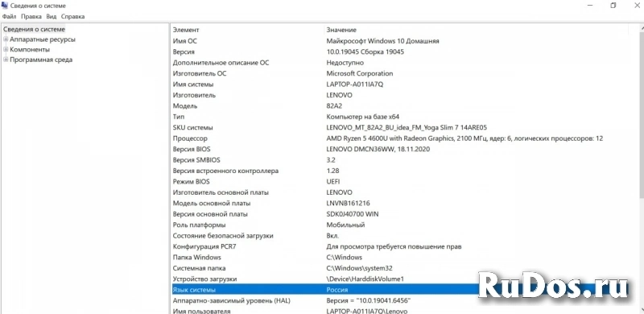This screenshot has width=644, height=314.
Task: Expand the Программная среда node
Action: (6, 60)
